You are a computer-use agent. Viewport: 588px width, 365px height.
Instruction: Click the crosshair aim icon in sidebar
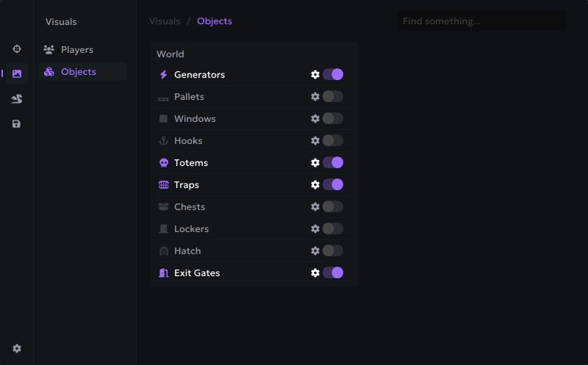(17, 48)
